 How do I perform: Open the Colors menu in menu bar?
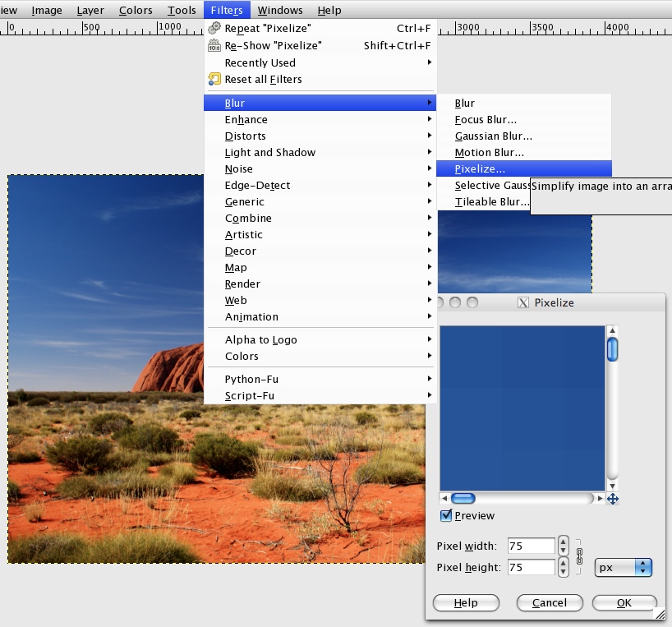tap(136, 10)
